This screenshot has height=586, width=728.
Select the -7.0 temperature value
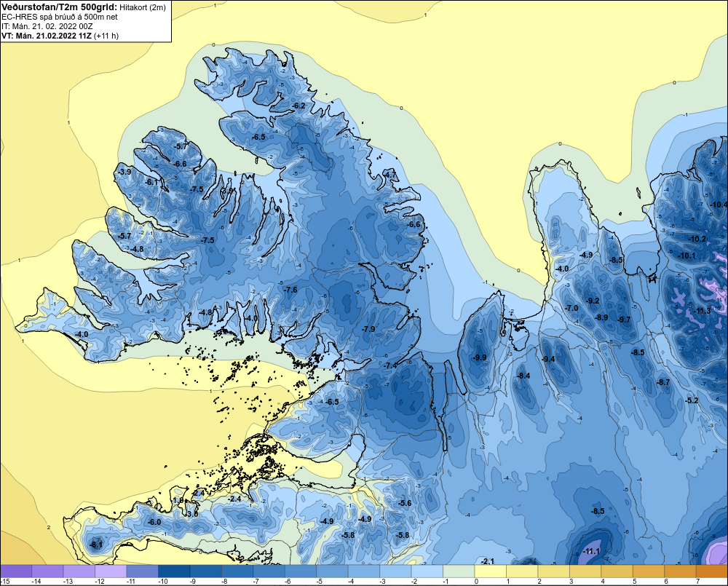pyautogui.click(x=571, y=308)
